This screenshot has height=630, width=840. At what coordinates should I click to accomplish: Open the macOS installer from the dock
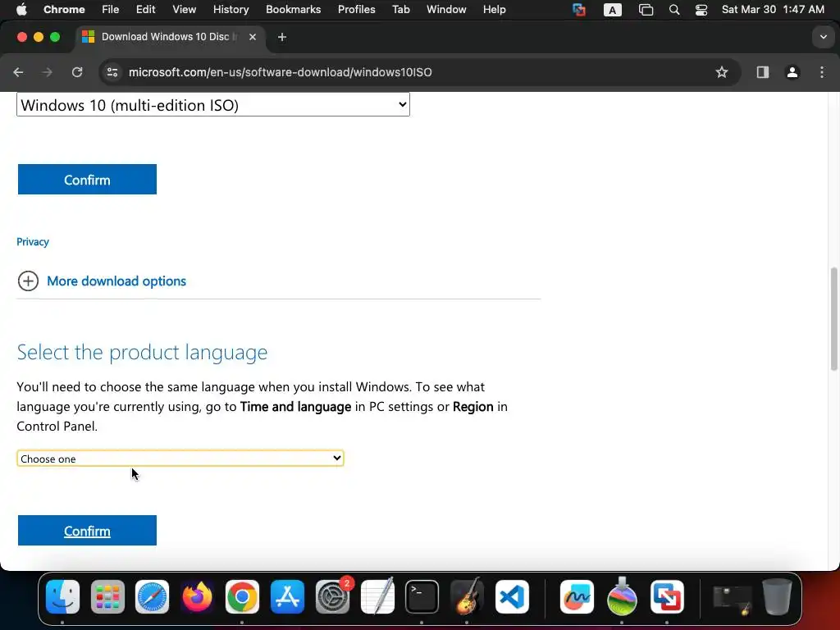coord(622,596)
